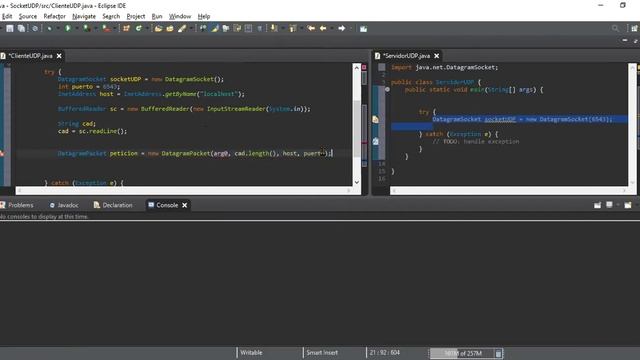Click the green Run button in the toolbar

tap(68, 29)
